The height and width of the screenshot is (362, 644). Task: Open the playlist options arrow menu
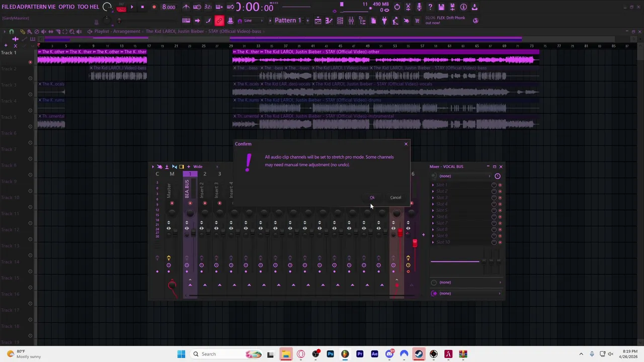pyautogui.click(x=5, y=31)
